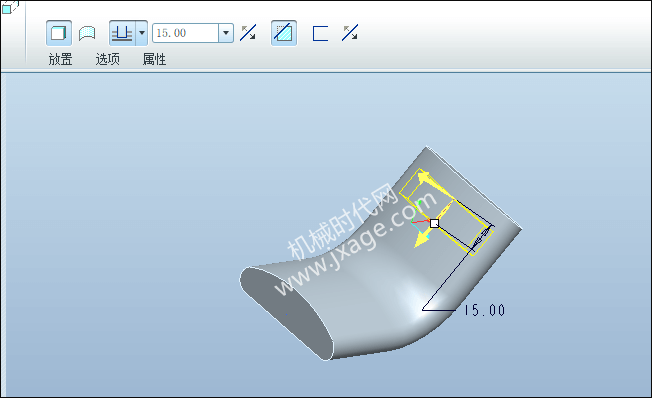This screenshot has height=398, width=652.
Task: Expand the depth type dropdown arrow
Action: pos(142,33)
